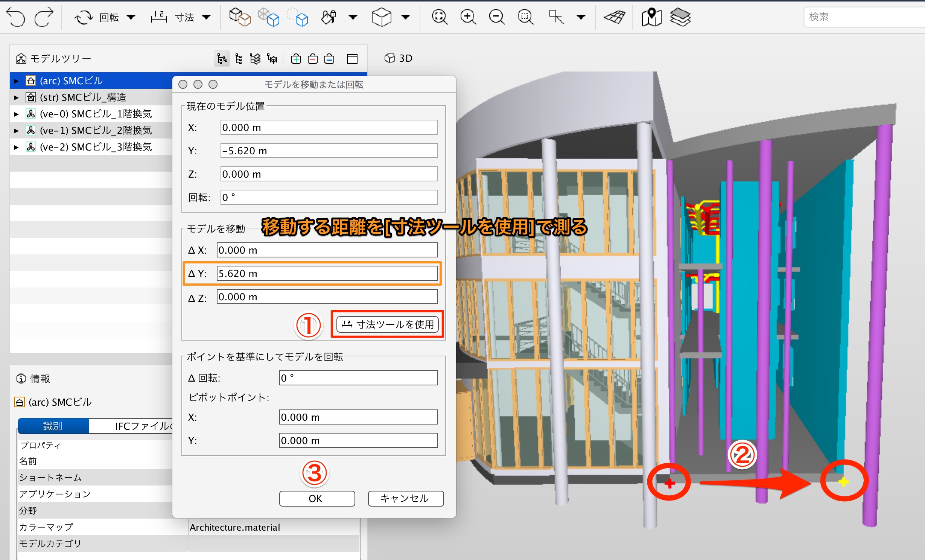Click the map location pin icon
This screenshot has height=560, width=925.
(x=651, y=17)
